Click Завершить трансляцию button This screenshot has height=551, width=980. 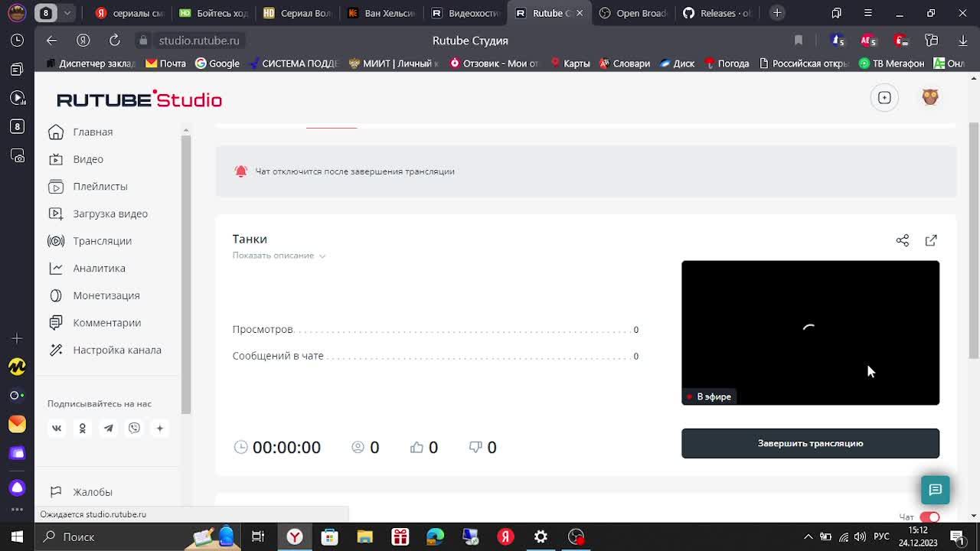coord(810,444)
